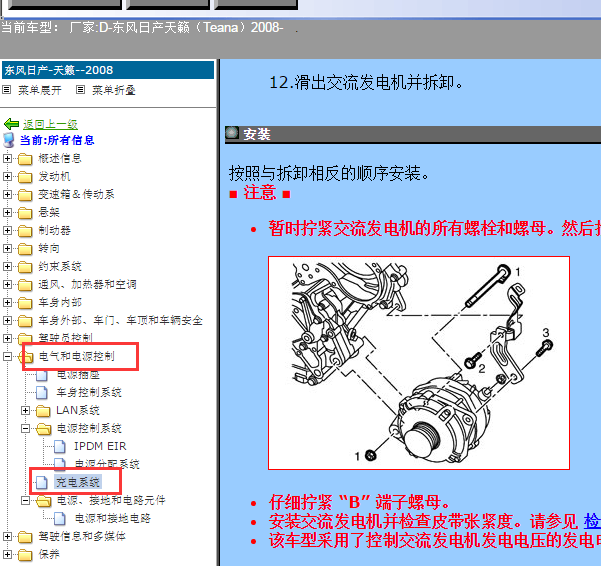Click the 当前:所有信息 label

(x=57, y=140)
